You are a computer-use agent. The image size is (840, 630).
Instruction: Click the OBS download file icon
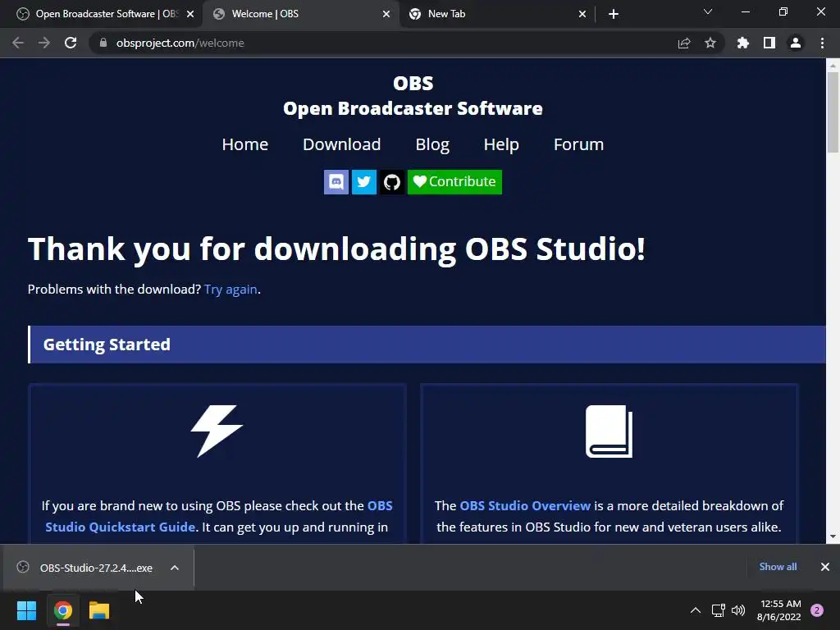(23, 568)
